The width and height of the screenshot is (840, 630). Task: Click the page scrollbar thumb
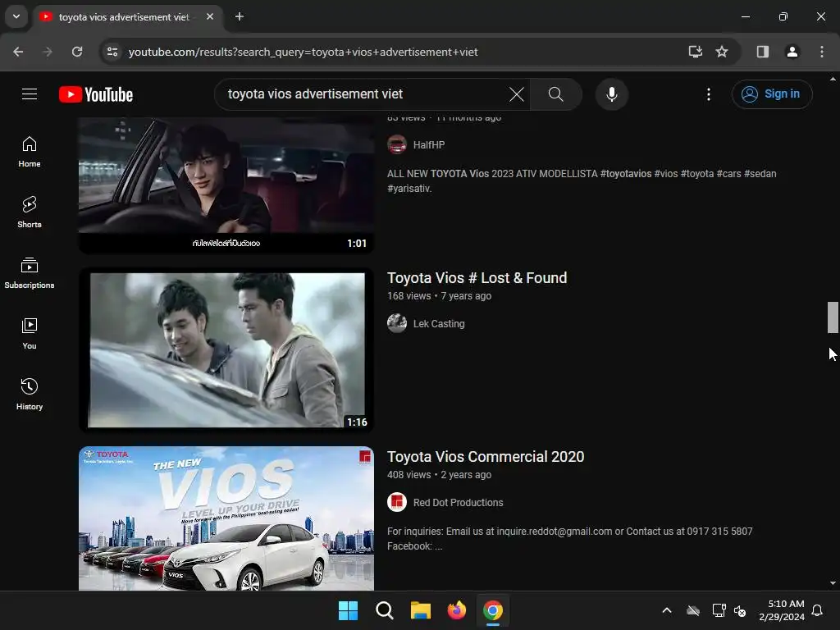(833, 317)
